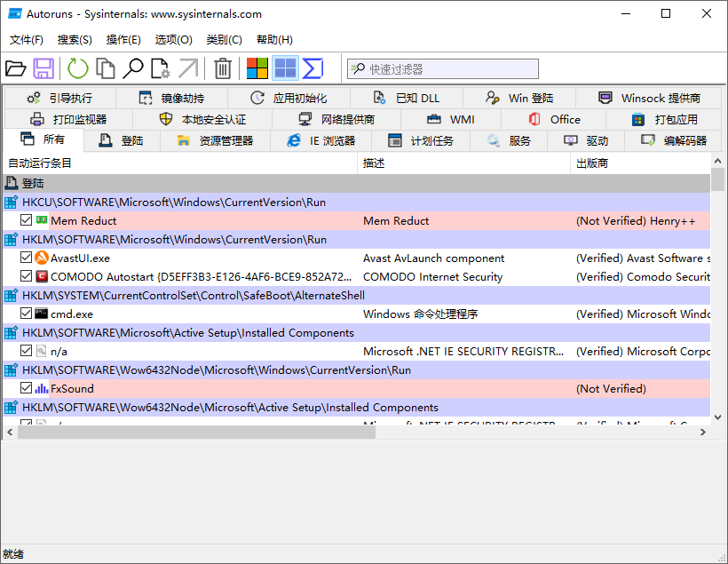The height and width of the screenshot is (564, 728).
Task: Switch to the 应用初始化 tab
Action: click(x=289, y=98)
